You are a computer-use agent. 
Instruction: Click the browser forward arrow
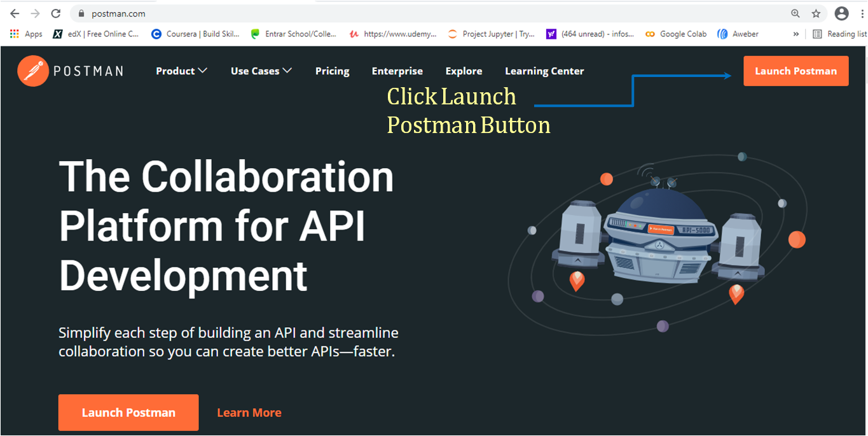[x=35, y=13]
